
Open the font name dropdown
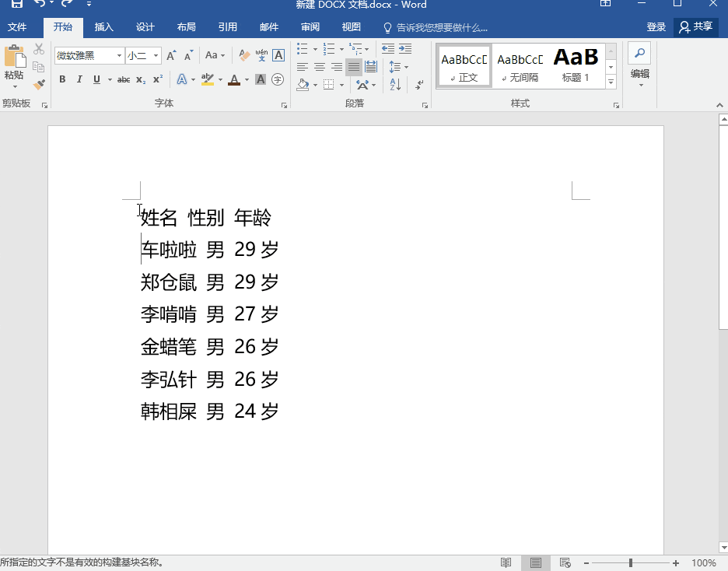120,55
